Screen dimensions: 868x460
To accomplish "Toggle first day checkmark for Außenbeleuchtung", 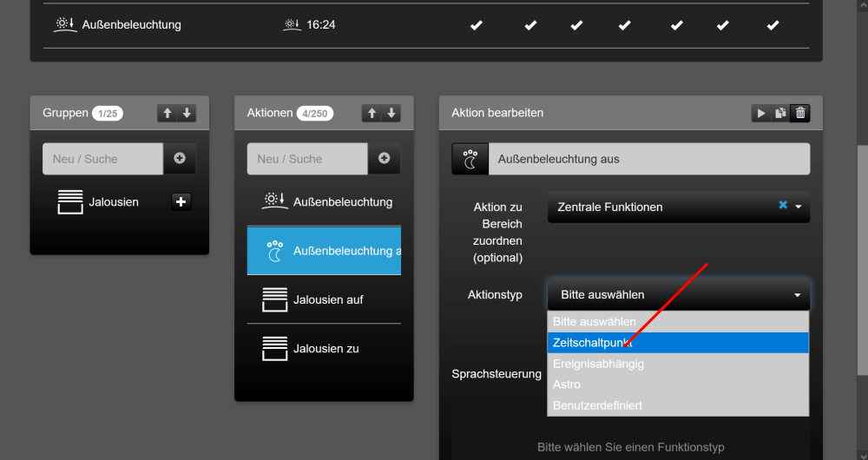I will [476, 25].
